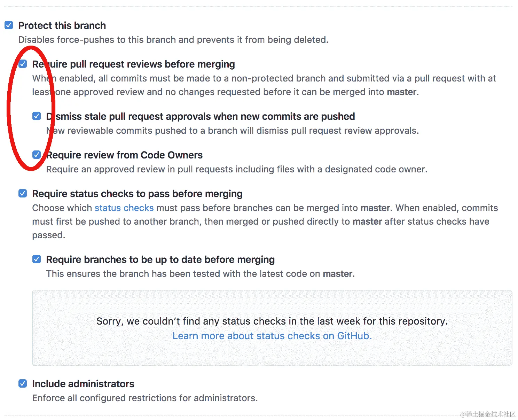Toggle Require pull request reviews checkbox
The height and width of the screenshot is (420, 518).
click(x=23, y=64)
